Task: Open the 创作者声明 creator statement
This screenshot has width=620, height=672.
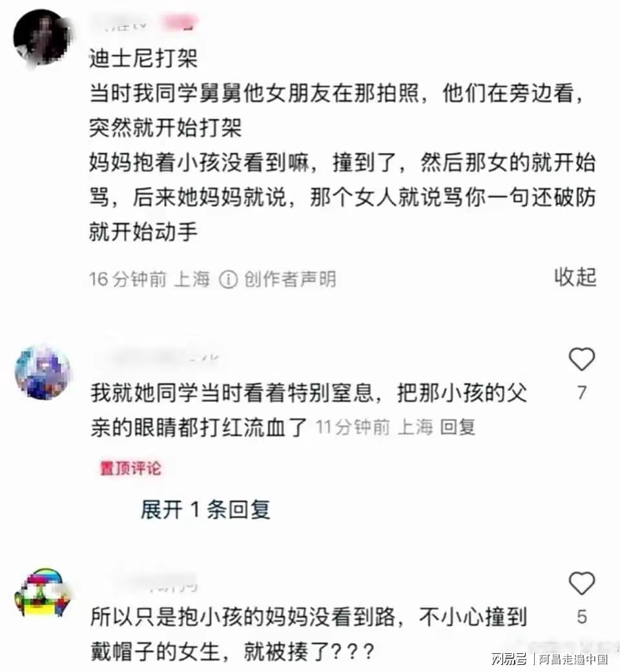Action: click(x=289, y=279)
